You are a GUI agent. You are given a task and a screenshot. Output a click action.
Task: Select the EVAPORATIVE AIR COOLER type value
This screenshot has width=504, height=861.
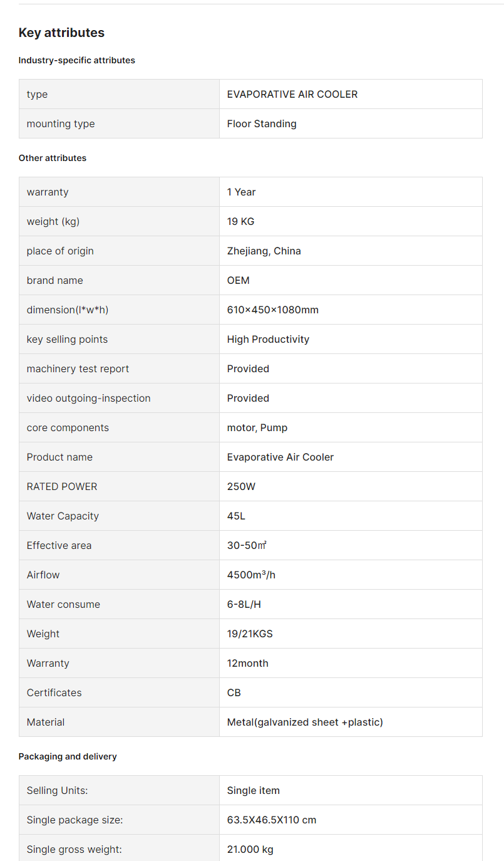(x=292, y=94)
